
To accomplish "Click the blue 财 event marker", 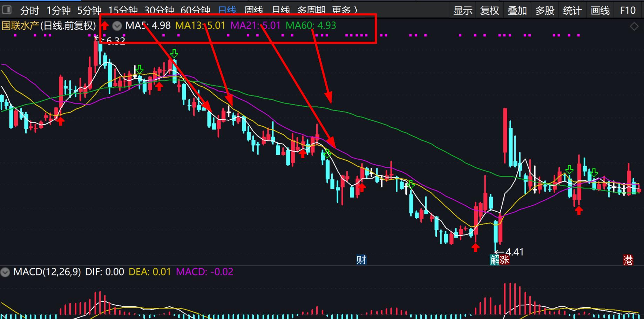I will [361, 260].
